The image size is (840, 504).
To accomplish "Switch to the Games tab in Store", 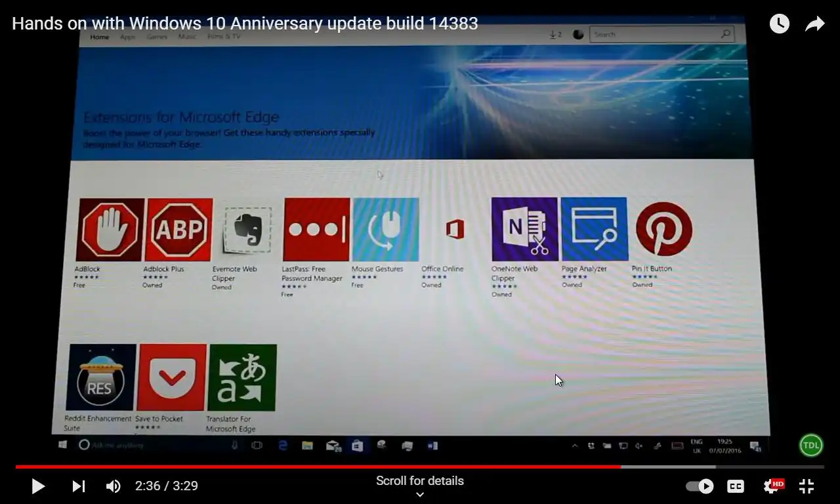I will click(157, 37).
